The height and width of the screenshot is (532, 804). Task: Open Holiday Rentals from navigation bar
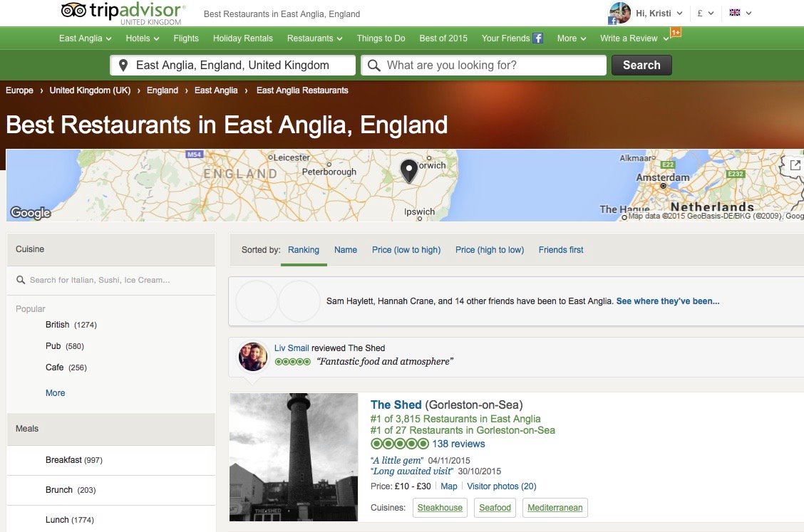pos(243,38)
